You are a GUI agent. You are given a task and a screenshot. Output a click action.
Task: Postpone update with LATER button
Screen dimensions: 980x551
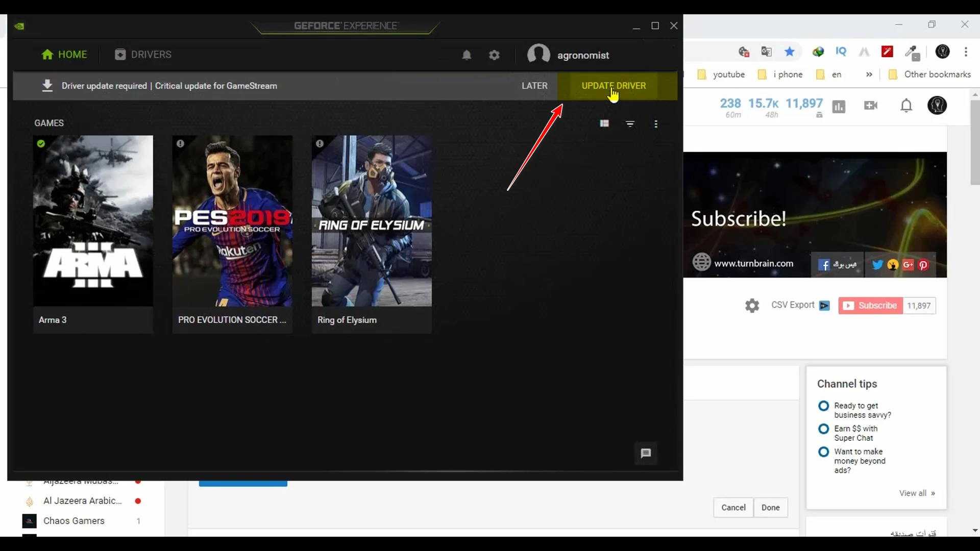tap(534, 86)
